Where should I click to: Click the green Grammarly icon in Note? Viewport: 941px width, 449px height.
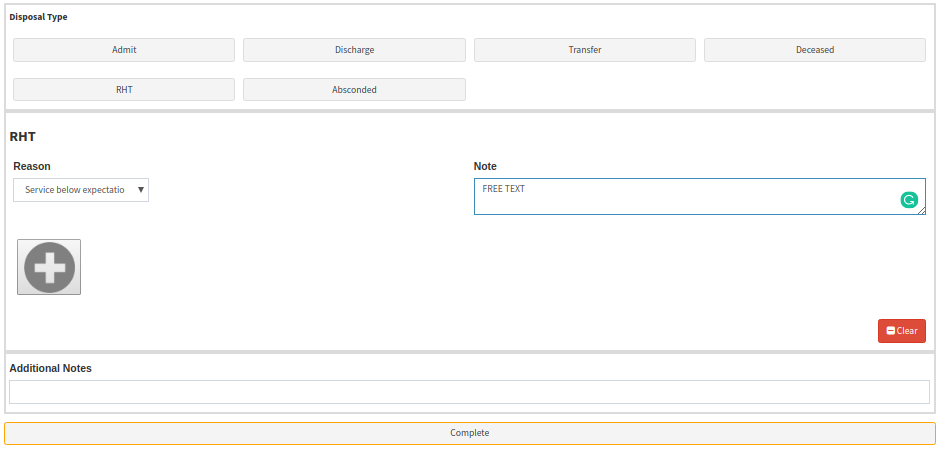[x=908, y=200]
